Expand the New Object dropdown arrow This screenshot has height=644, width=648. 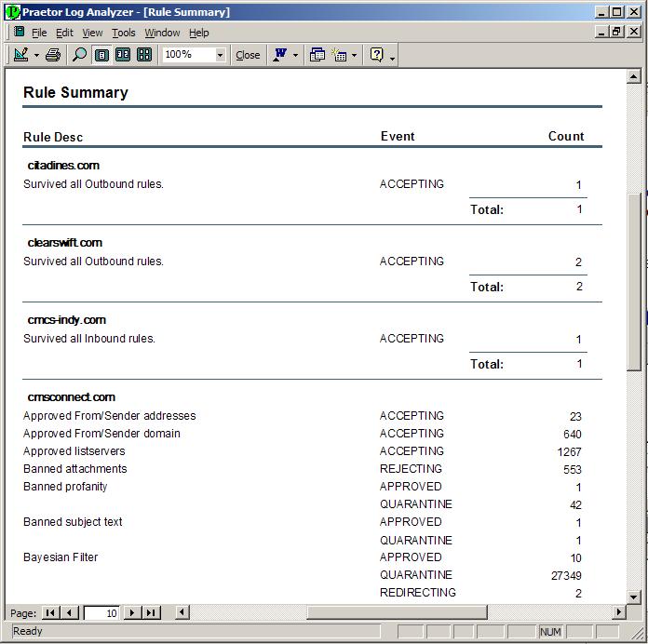click(x=354, y=55)
